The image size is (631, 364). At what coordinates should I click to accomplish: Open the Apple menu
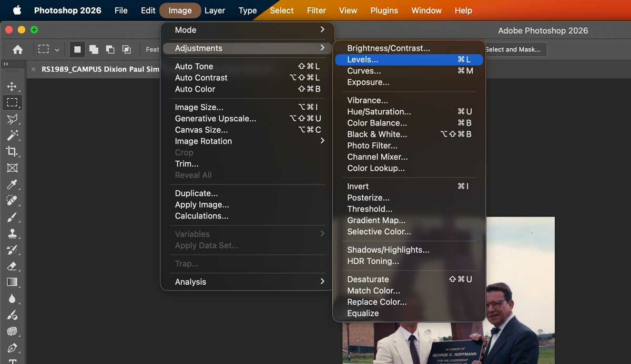click(17, 10)
